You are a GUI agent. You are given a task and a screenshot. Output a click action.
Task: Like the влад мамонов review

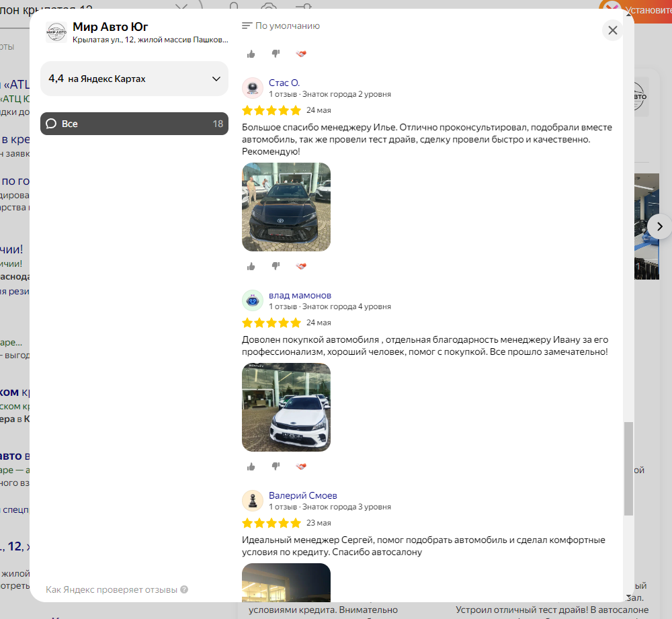click(251, 466)
